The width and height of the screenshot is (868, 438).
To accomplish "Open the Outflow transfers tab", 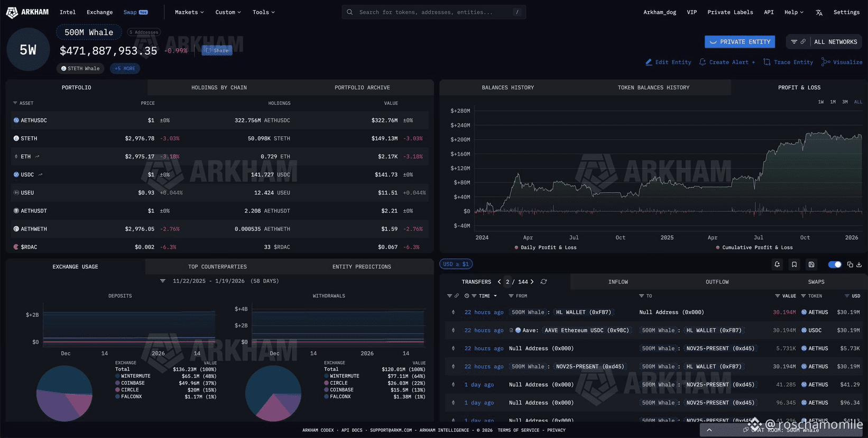I will coord(717,282).
